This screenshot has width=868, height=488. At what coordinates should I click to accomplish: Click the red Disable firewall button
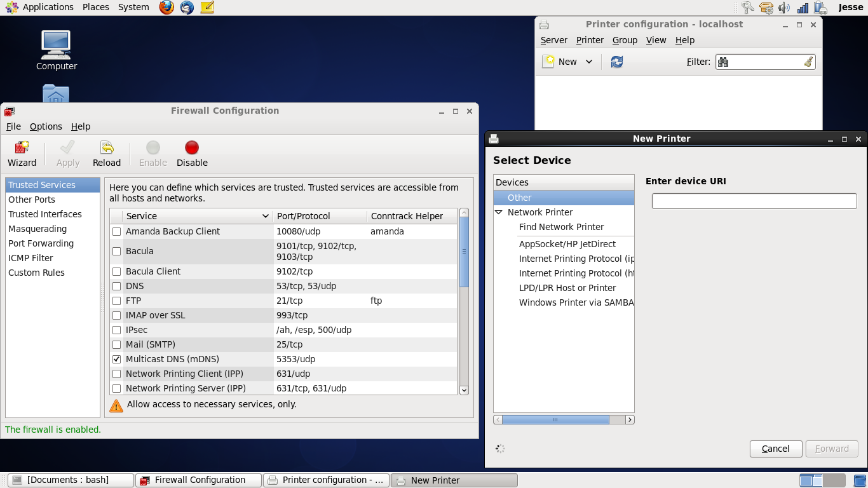click(192, 154)
